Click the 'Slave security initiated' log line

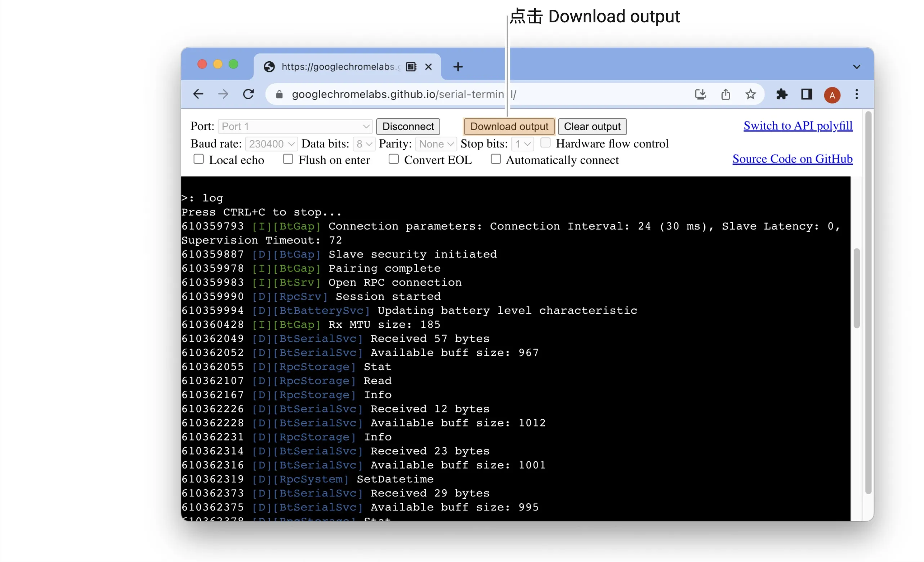pyautogui.click(x=339, y=254)
